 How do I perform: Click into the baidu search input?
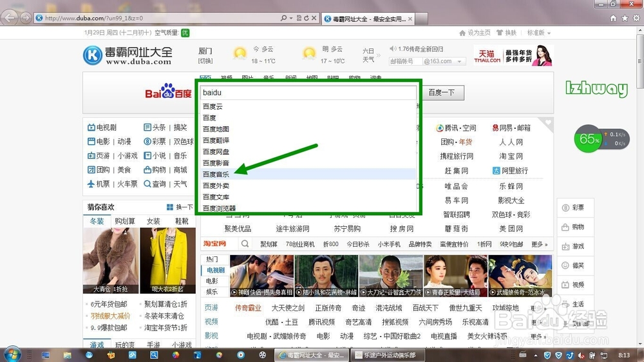click(x=308, y=93)
